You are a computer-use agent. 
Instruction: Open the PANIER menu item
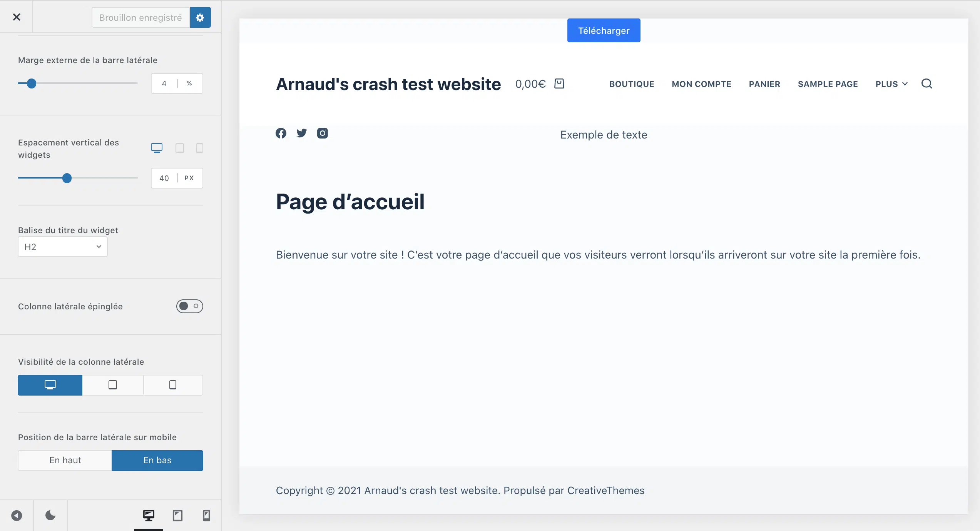(764, 84)
